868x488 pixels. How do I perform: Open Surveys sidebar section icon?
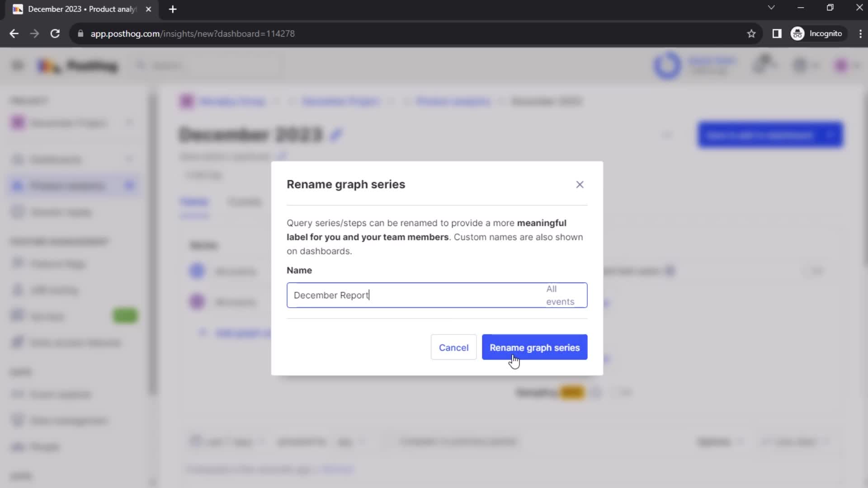coord(17,315)
